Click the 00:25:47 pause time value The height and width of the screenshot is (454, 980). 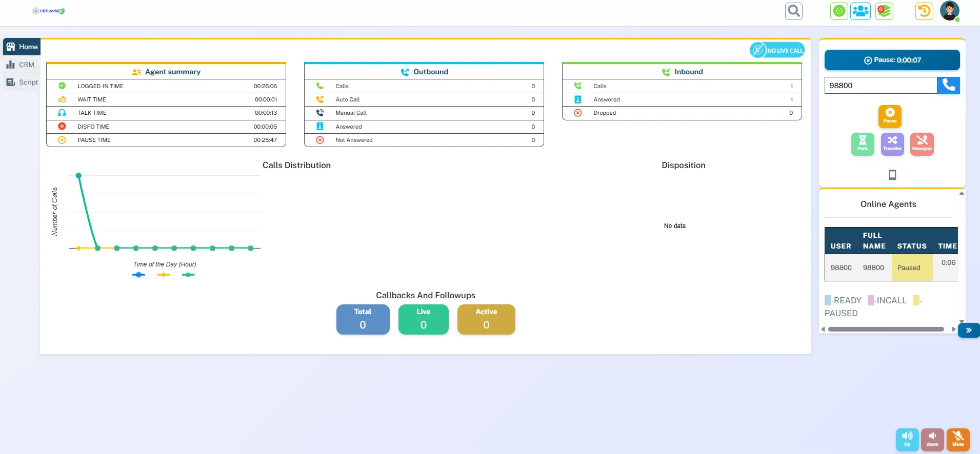(265, 140)
